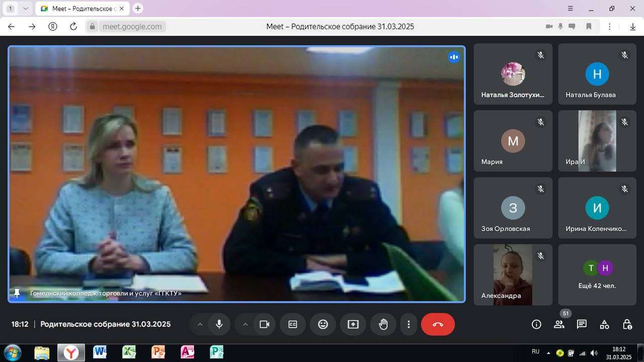644x362 pixels.
Task: Leave the call with red button
Action: [438, 324]
